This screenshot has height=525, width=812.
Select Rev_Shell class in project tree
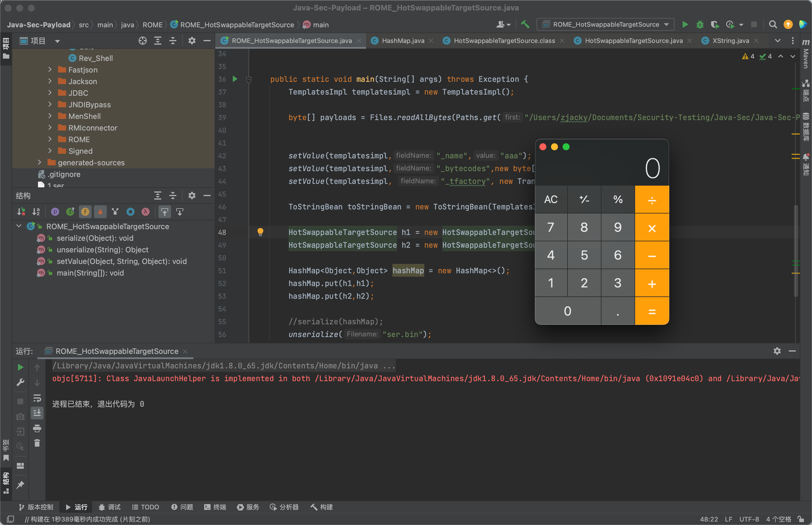coord(95,58)
